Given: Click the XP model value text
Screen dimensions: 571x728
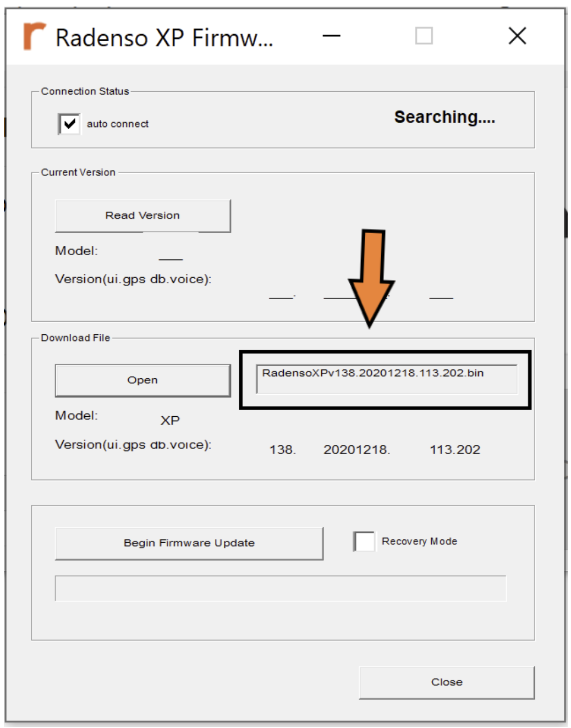Looking at the screenshot, I should 170,421.
